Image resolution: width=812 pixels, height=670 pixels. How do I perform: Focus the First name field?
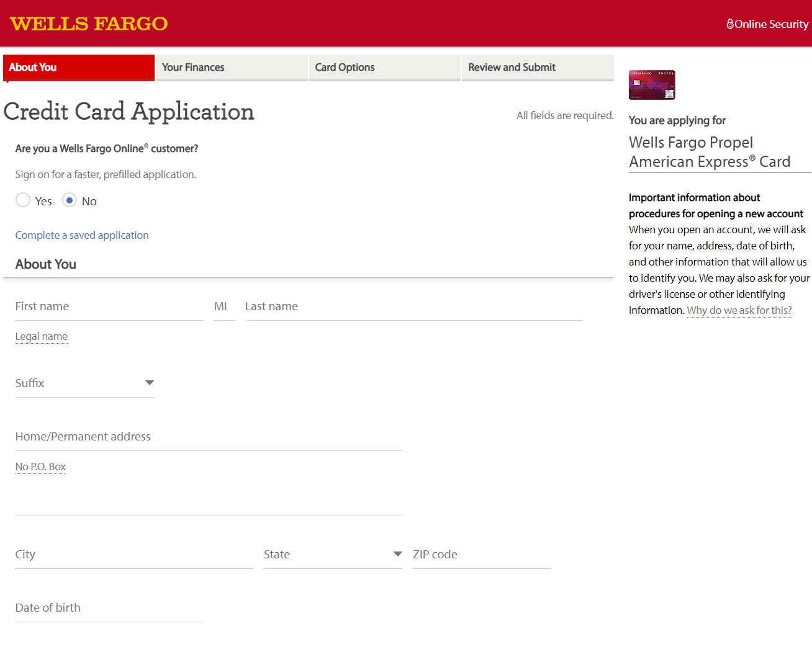109,307
